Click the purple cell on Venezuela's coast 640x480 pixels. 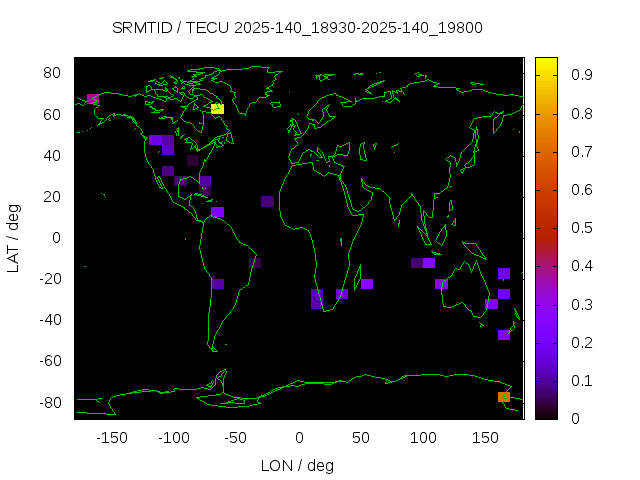coord(217,212)
